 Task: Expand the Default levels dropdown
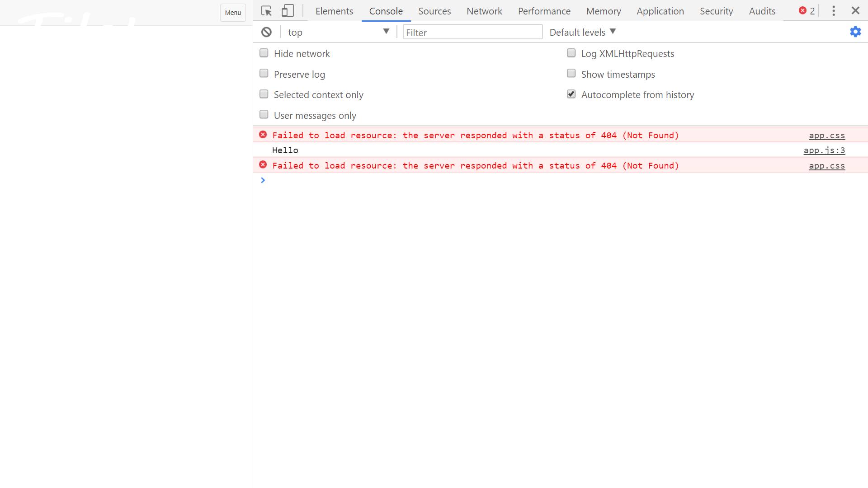pyautogui.click(x=583, y=32)
